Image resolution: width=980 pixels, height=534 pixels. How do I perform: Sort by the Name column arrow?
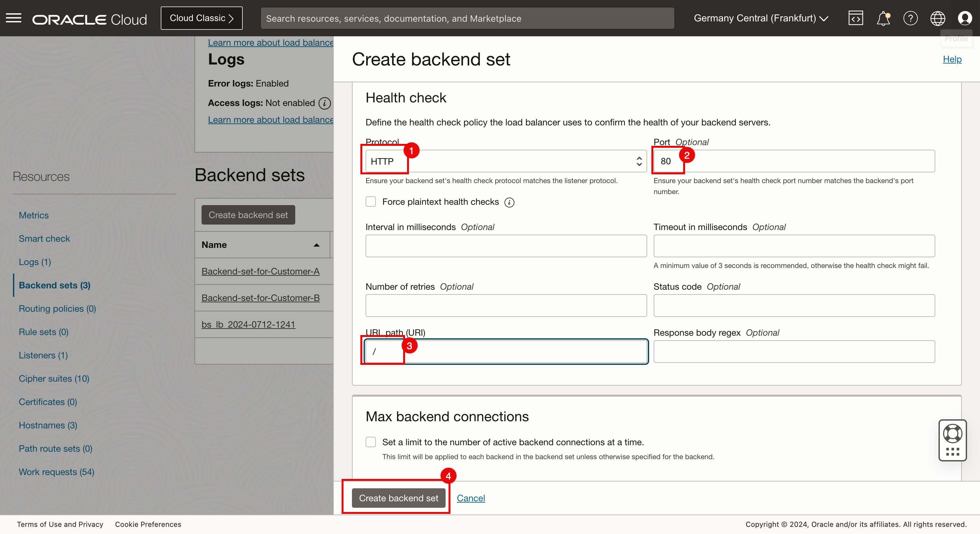click(316, 245)
